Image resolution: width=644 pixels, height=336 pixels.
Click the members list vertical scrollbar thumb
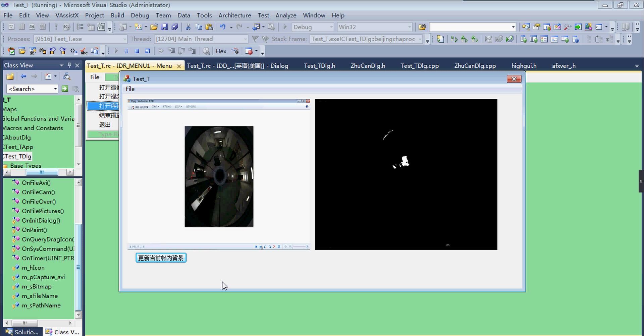tap(78, 267)
